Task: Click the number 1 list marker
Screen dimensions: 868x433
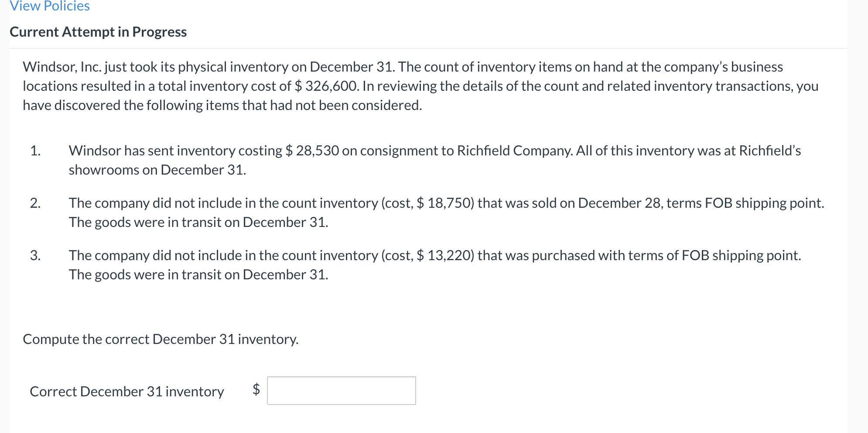Action: (35, 151)
